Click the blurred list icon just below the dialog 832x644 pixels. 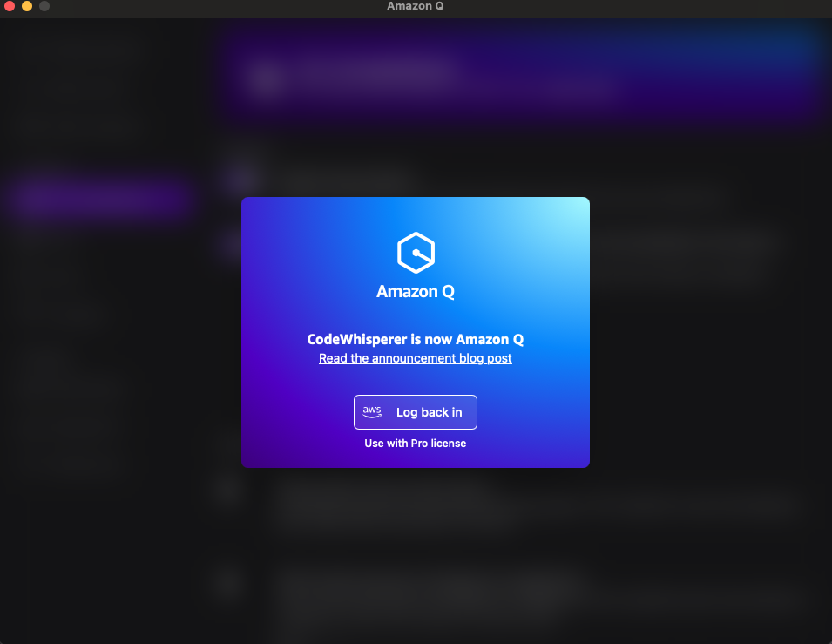click(229, 490)
